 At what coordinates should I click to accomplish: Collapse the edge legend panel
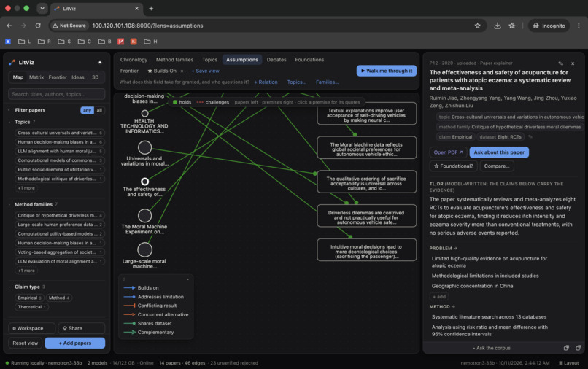pos(188,279)
